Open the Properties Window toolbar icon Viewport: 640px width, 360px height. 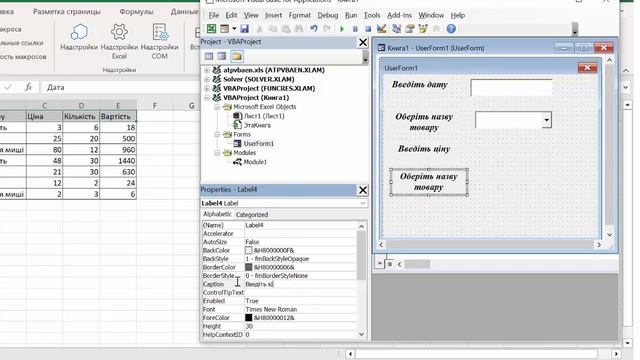pyautogui.click(x=409, y=29)
